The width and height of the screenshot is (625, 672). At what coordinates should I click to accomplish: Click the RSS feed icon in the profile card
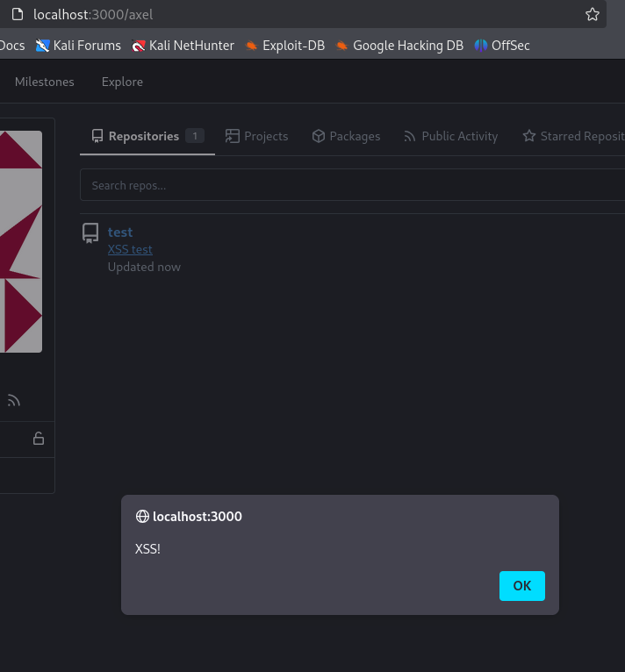(x=13, y=400)
